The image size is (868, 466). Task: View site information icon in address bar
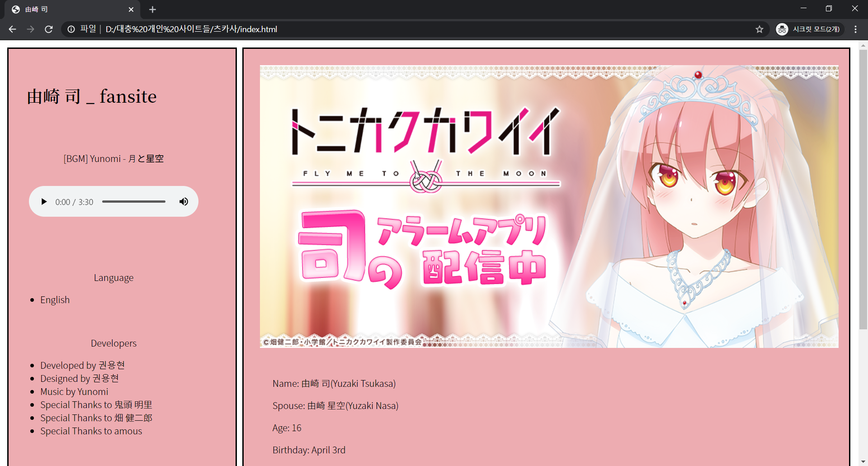[x=71, y=29]
